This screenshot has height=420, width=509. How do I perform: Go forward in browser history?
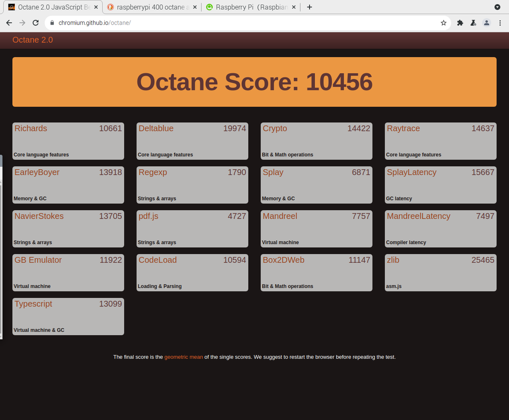click(22, 23)
